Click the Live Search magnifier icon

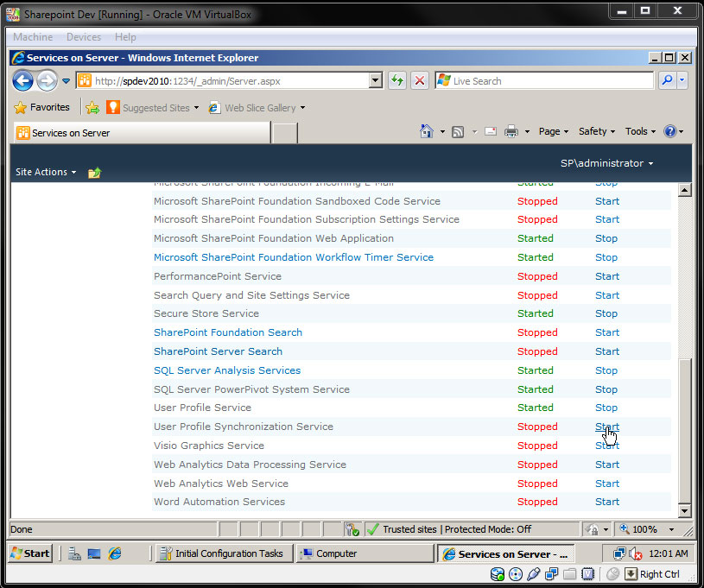tap(667, 81)
